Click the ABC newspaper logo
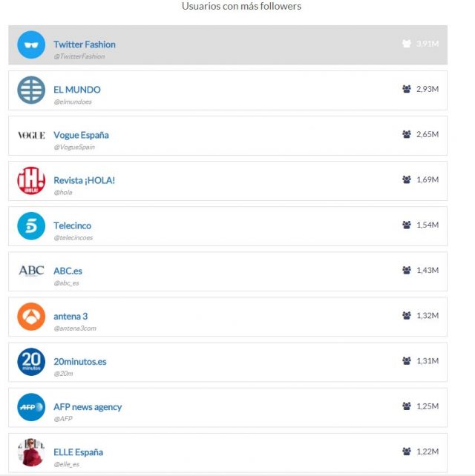The width and height of the screenshot is (475, 476). [31, 271]
